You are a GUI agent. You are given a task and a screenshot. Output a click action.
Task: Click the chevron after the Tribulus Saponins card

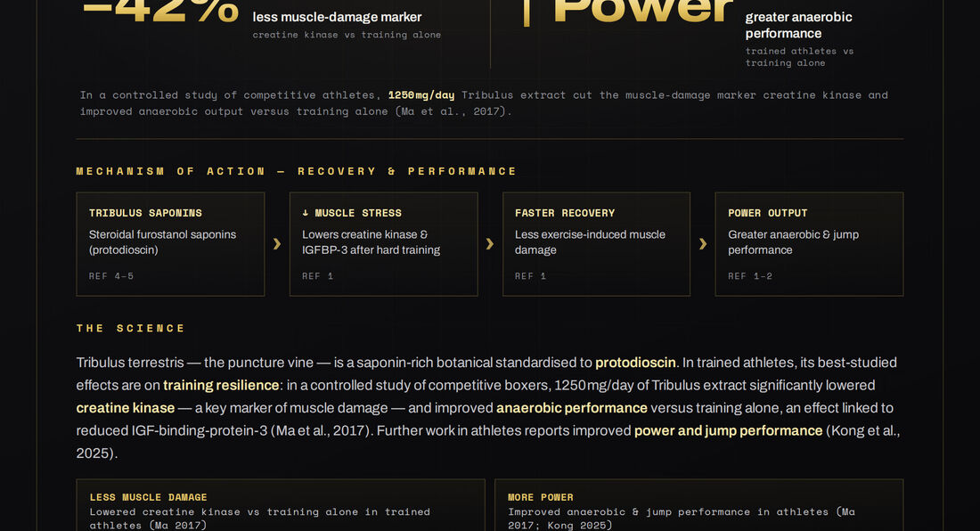click(x=277, y=243)
